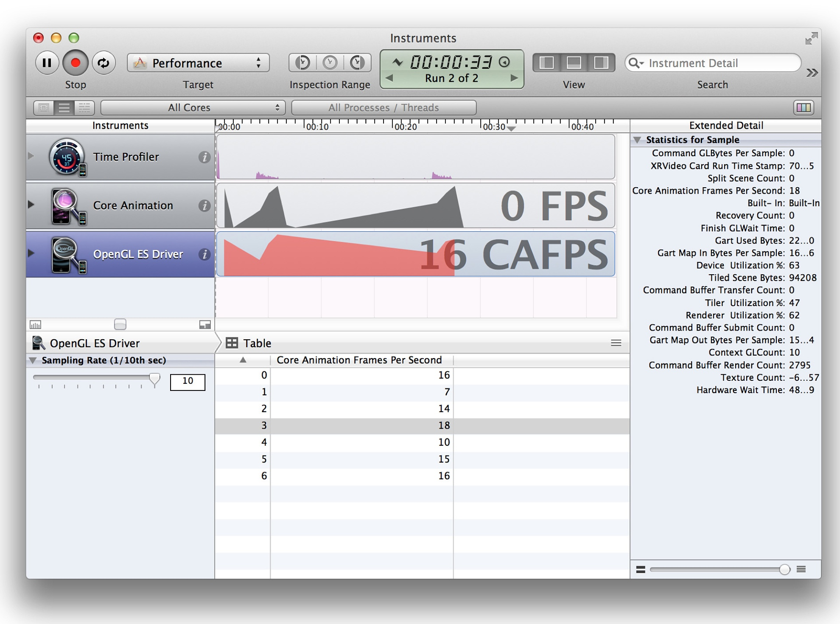Expand the Core Animation disclosure triangle
The height and width of the screenshot is (624, 840).
coord(31,205)
